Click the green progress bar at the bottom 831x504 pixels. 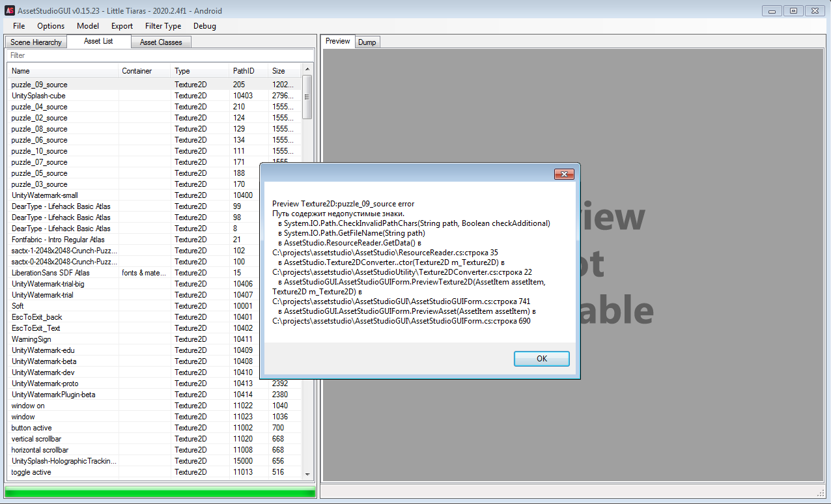click(159, 494)
